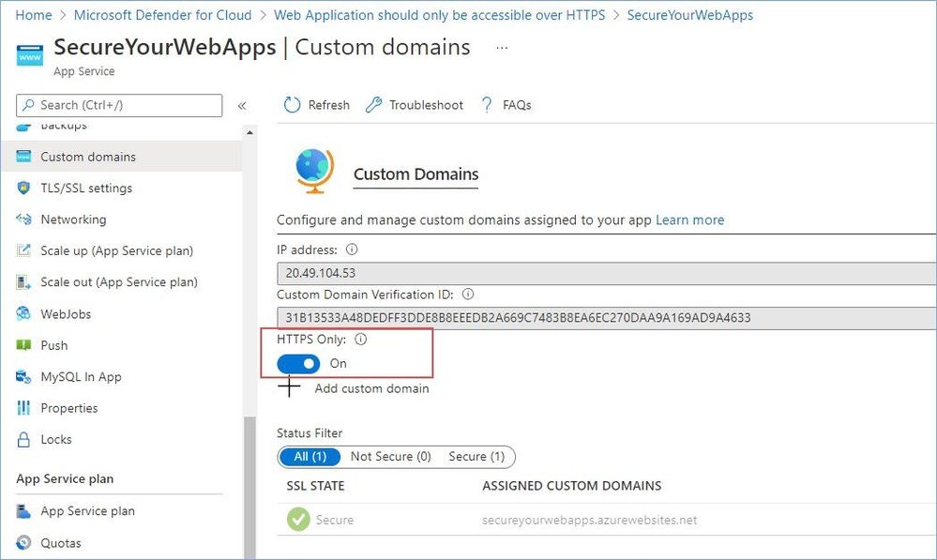Viewport: 937px width, 560px height.
Task: Click the Quotas sidebar icon
Action: click(x=23, y=543)
